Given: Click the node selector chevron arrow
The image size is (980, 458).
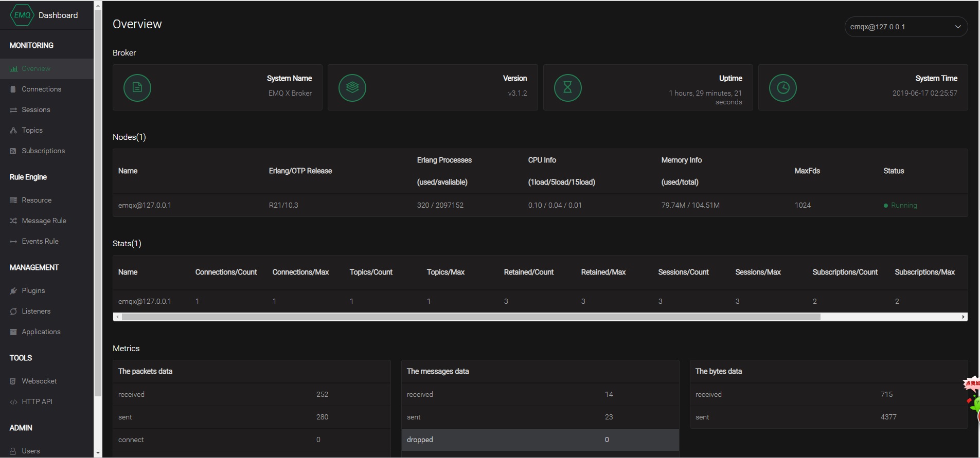Looking at the screenshot, I should pos(958,27).
